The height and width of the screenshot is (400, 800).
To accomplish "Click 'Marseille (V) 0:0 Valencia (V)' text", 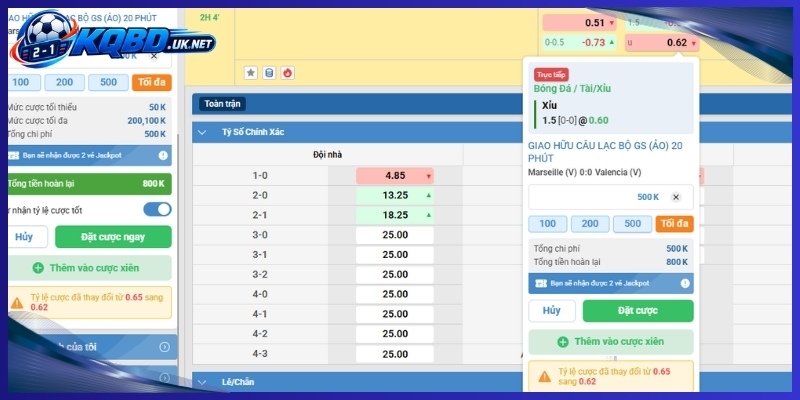I will 585,172.
